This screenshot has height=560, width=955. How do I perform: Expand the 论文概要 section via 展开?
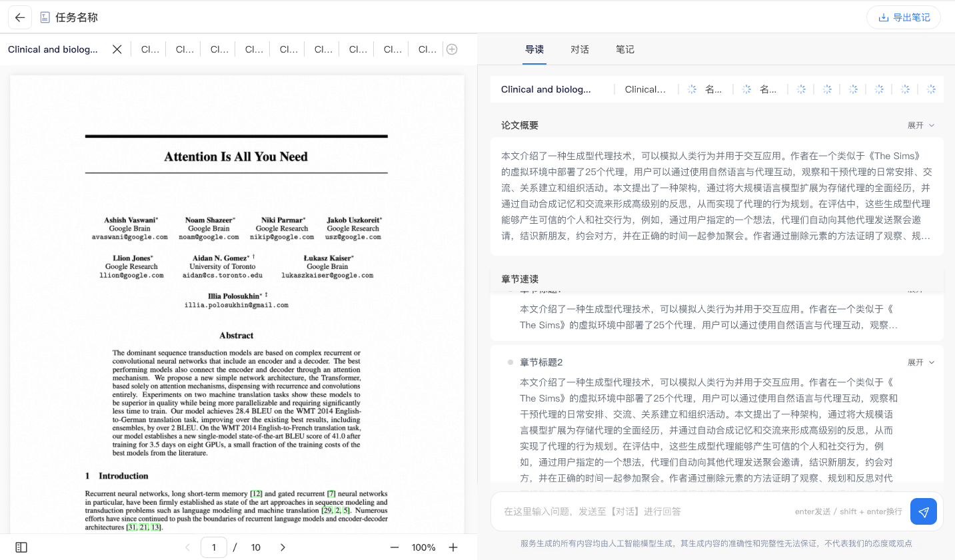[x=921, y=125]
